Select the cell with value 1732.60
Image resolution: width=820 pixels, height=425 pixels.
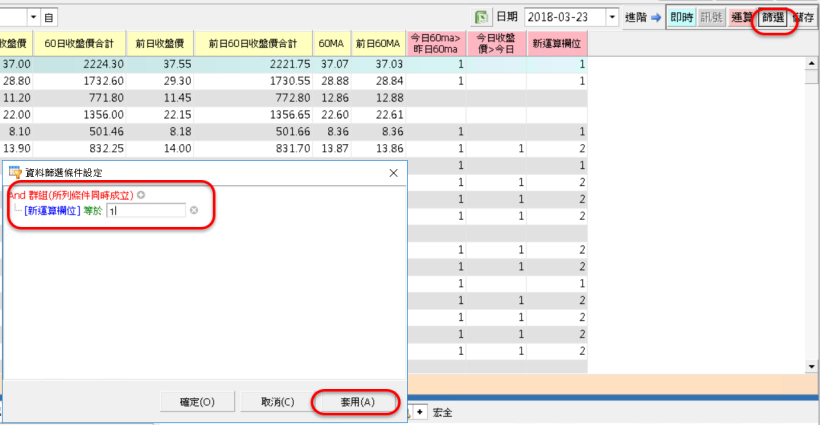click(x=79, y=81)
